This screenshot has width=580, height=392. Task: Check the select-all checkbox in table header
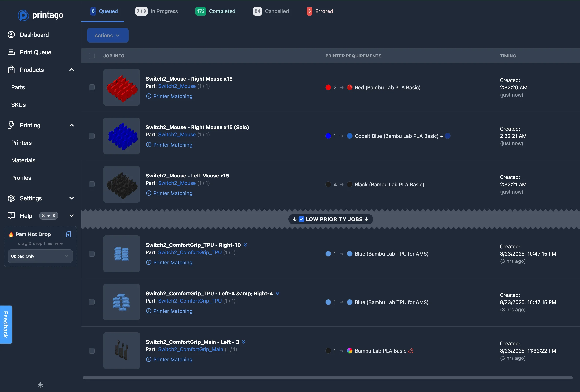click(x=92, y=56)
